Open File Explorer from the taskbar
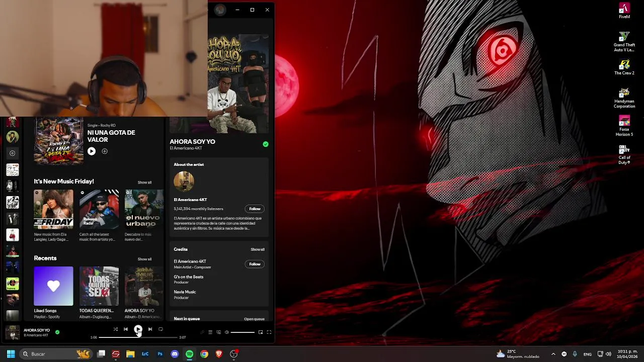Viewport: 644px width, 362px height. (x=130, y=354)
